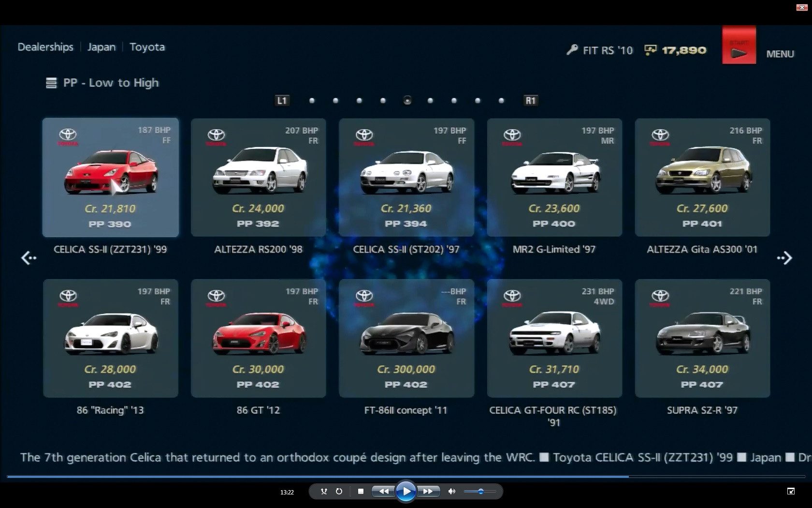Select the 86 "Racing" '13 card

pos(110,338)
